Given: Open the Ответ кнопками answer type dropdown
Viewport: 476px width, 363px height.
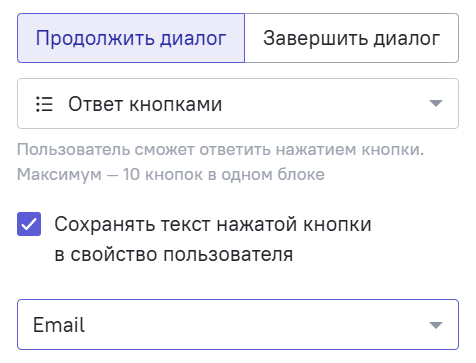Looking at the screenshot, I should click(x=238, y=104).
